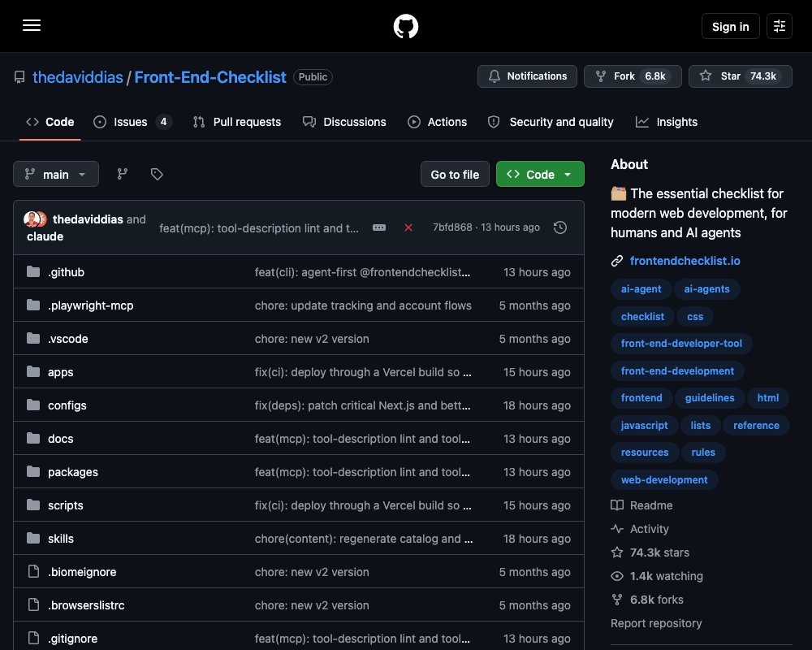
Task: Open the .gitignore file name
Action: tap(72, 638)
